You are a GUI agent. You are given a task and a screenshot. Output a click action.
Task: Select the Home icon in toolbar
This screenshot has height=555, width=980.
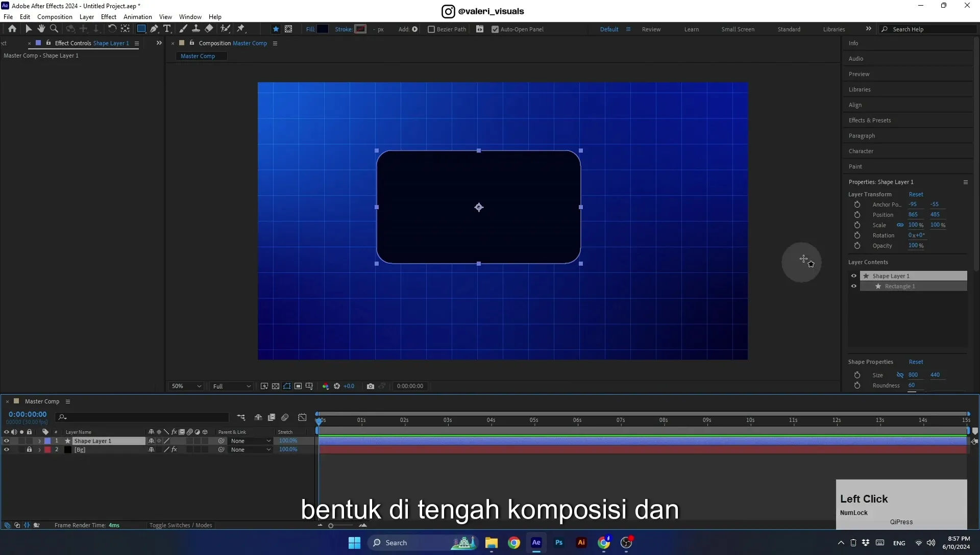(x=12, y=29)
